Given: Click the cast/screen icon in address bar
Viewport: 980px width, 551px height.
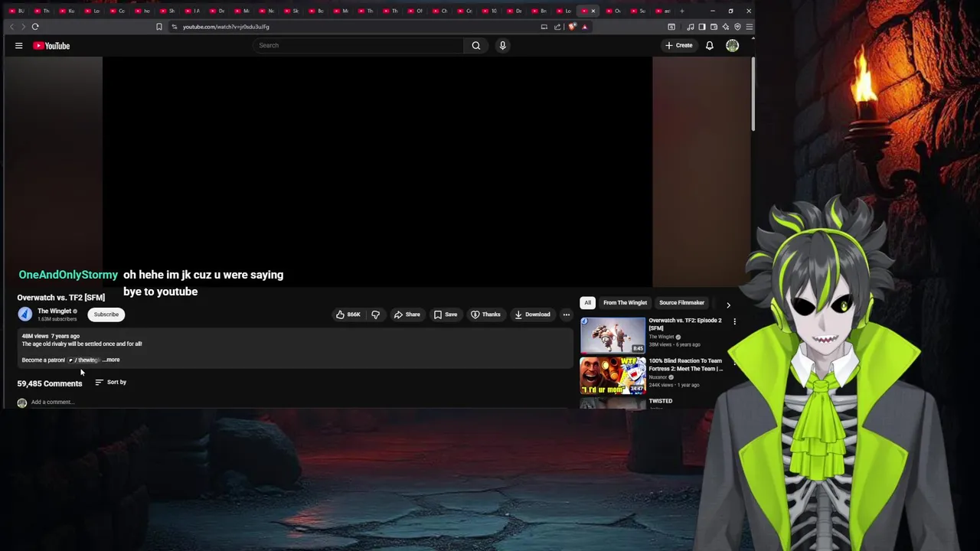Looking at the screenshot, I should click(x=544, y=27).
